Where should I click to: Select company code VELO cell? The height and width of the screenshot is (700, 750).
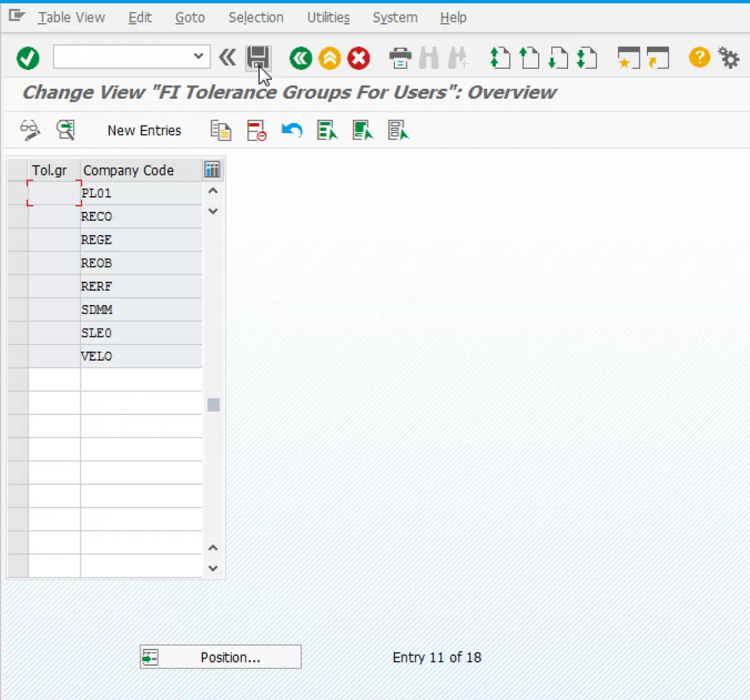(x=141, y=356)
